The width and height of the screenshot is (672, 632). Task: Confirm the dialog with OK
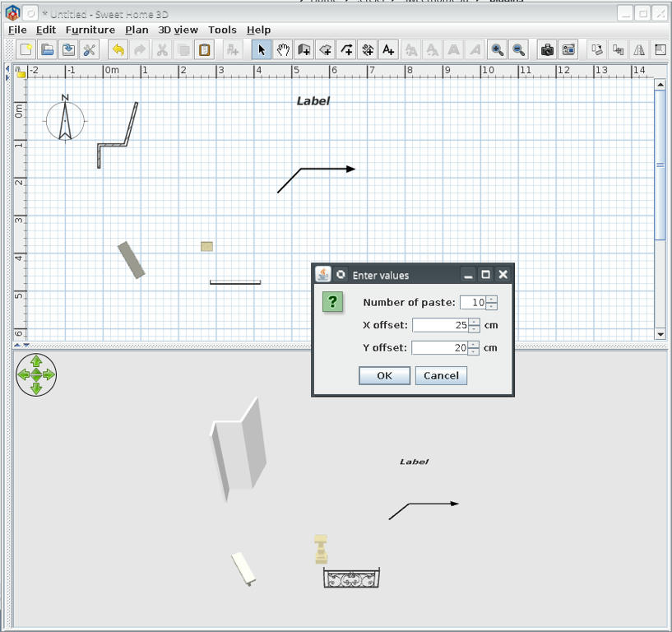[384, 375]
